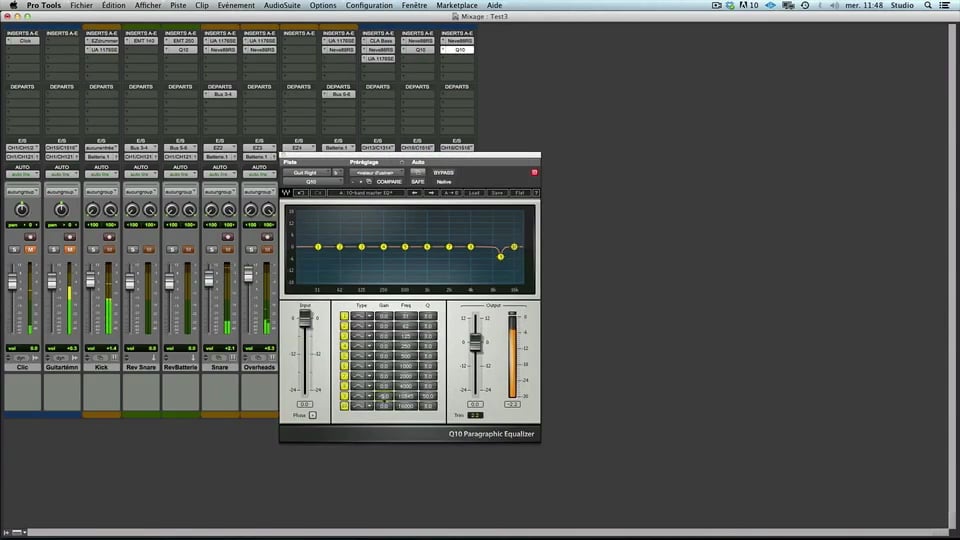960x540 pixels.
Task: Click band 9 gain value field
Action: (384, 396)
